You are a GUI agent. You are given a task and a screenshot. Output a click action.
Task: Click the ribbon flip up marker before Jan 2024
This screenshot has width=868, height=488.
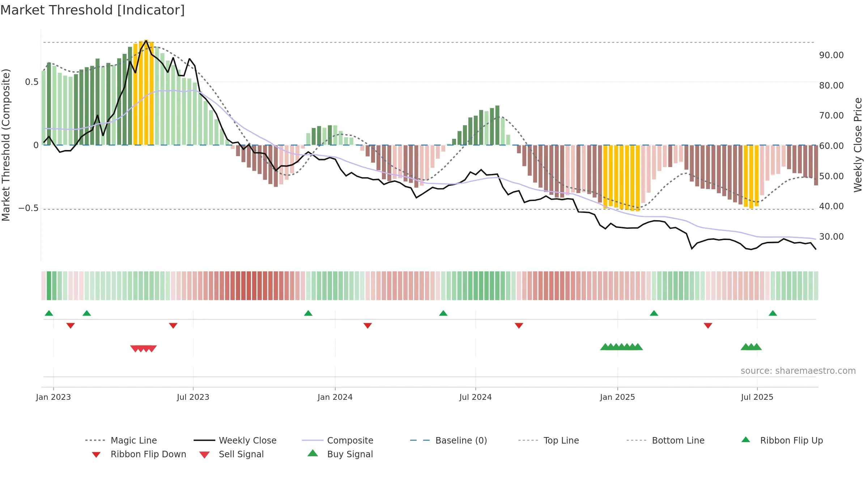pyautogui.click(x=308, y=313)
